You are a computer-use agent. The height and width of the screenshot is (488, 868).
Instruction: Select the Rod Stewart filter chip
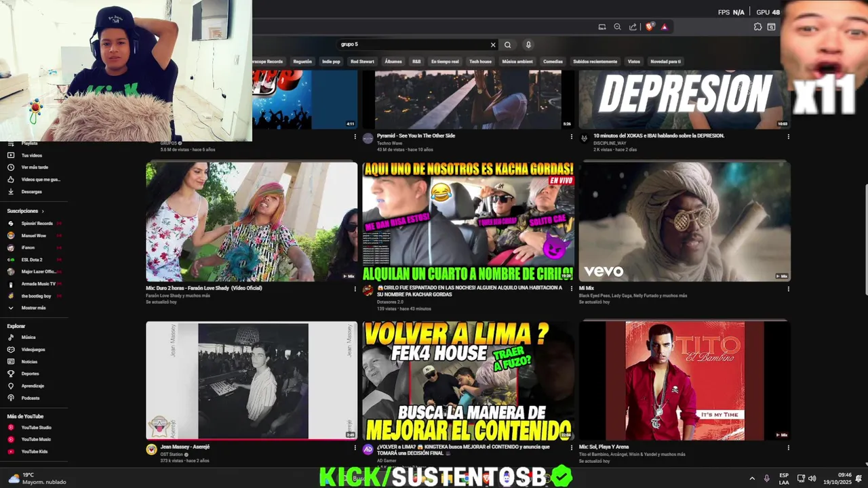tap(362, 62)
